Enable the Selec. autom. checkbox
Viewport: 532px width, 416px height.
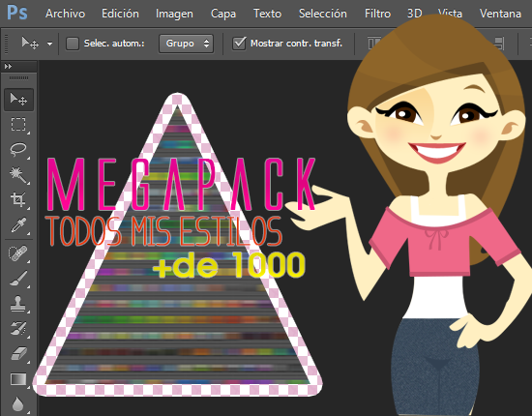pyautogui.click(x=73, y=44)
